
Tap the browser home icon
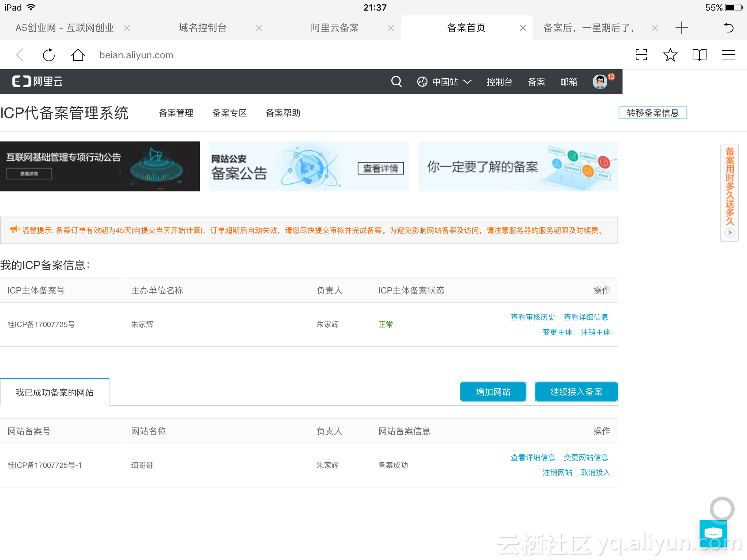tap(78, 55)
